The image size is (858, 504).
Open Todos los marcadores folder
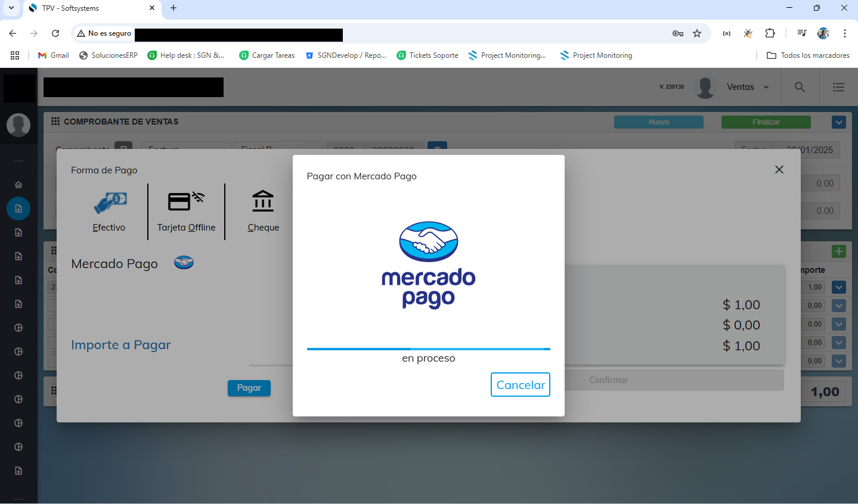point(808,55)
